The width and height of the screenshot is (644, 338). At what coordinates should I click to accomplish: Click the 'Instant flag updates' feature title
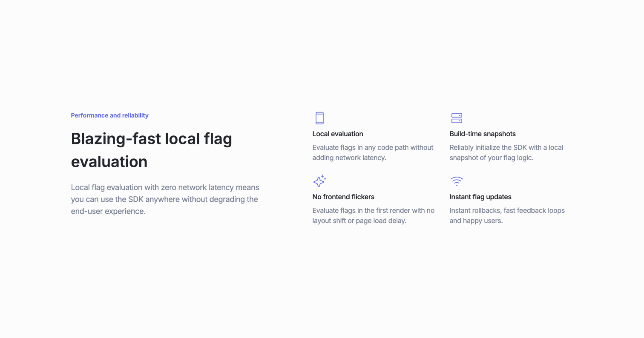click(480, 197)
